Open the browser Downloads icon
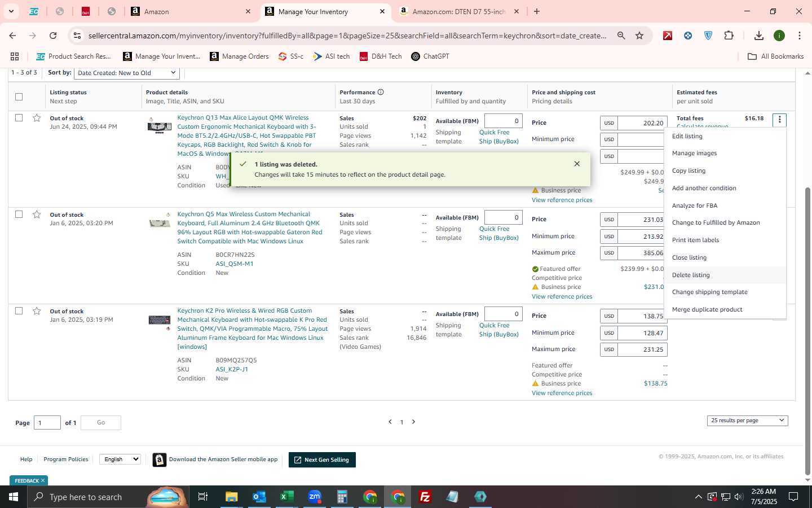The height and width of the screenshot is (508, 812). 759,36
